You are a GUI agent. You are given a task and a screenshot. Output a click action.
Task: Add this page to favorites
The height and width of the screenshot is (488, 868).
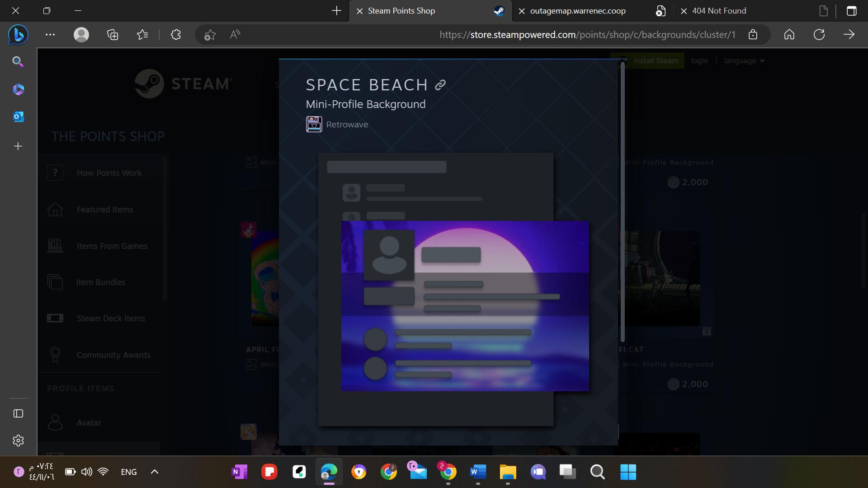coord(210,35)
